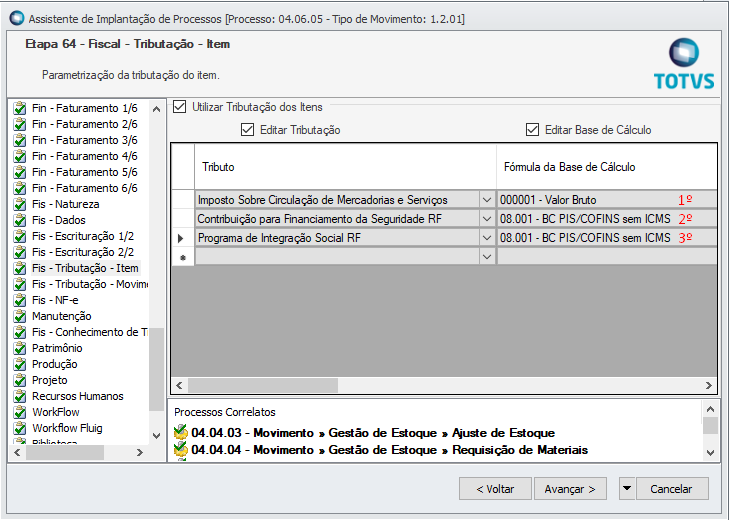The image size is (729, 520).
Task: Click Processos Correlatos scroll up arrow
Action: [x=710, y=409]
